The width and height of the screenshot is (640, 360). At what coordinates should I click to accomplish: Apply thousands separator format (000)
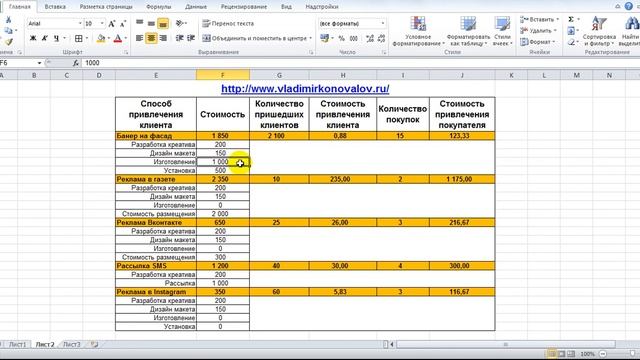coord(353,38)
